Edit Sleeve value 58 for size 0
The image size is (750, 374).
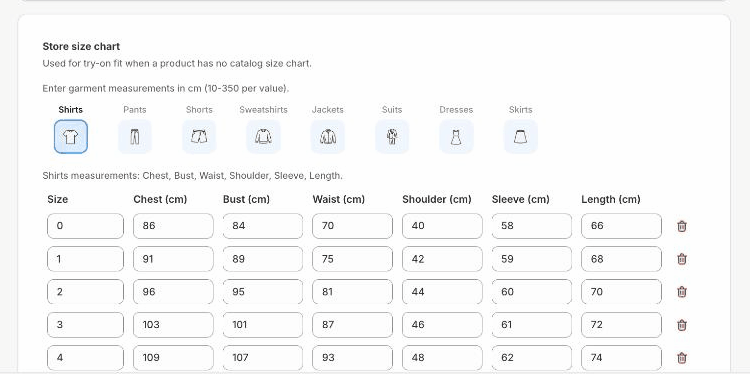point(531,226)
